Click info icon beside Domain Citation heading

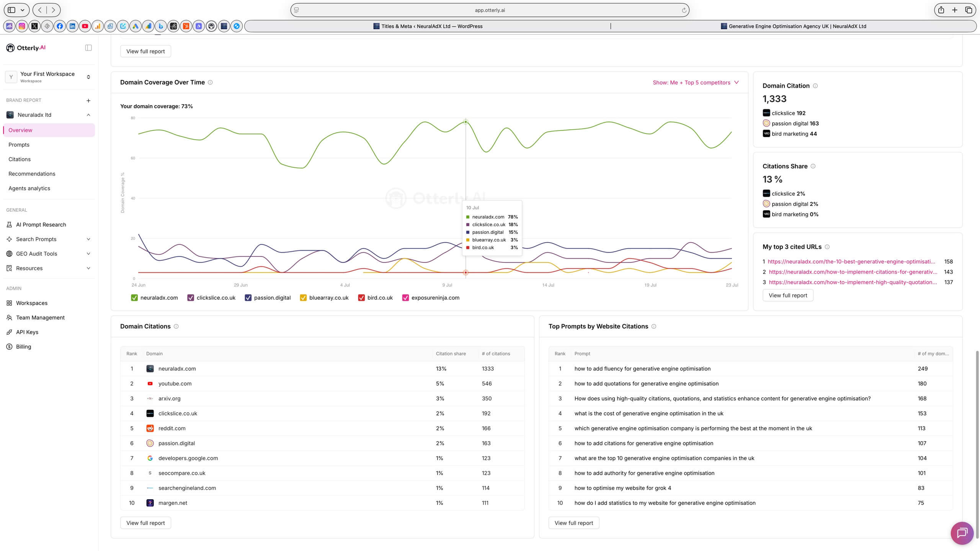coord(815,86)
